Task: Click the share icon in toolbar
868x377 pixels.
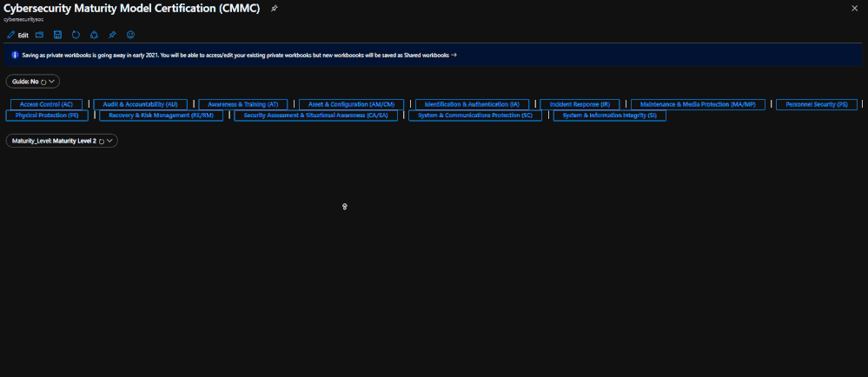Action: click(94, 35)
